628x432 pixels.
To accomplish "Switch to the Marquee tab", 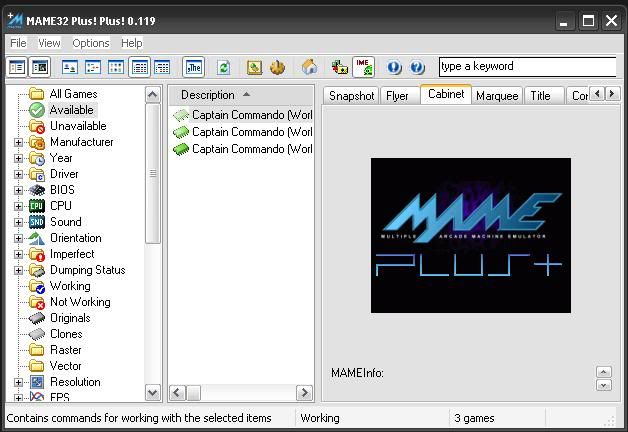I will pos(497,96).
